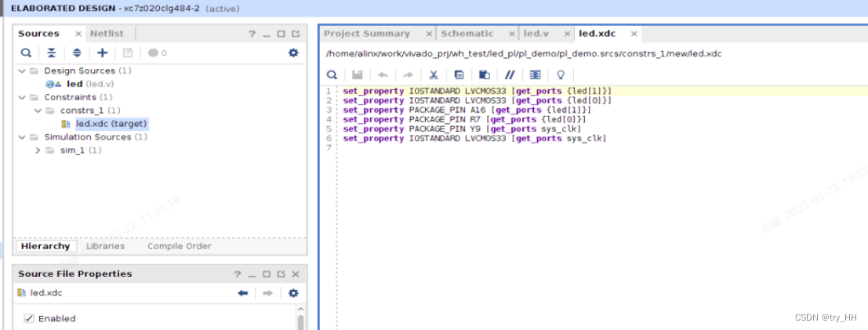
Task: Open help for Source File Properties
Action: (238, 274)
